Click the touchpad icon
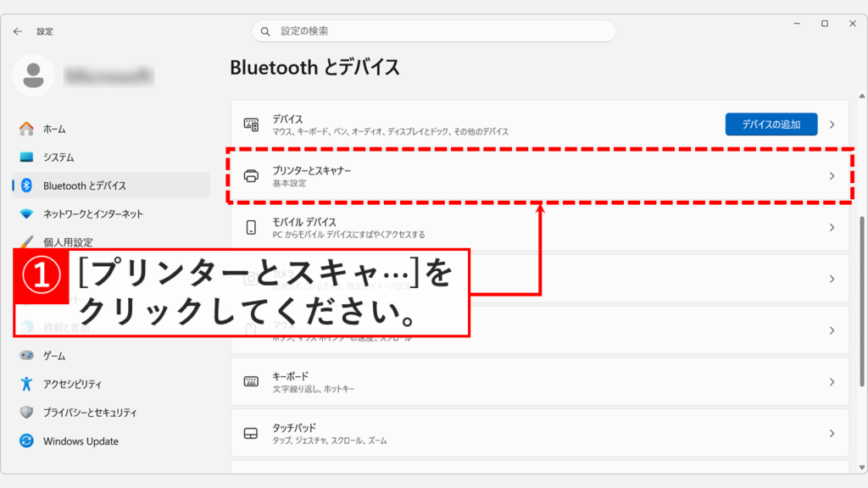868x488 pixels. (251, 433)
